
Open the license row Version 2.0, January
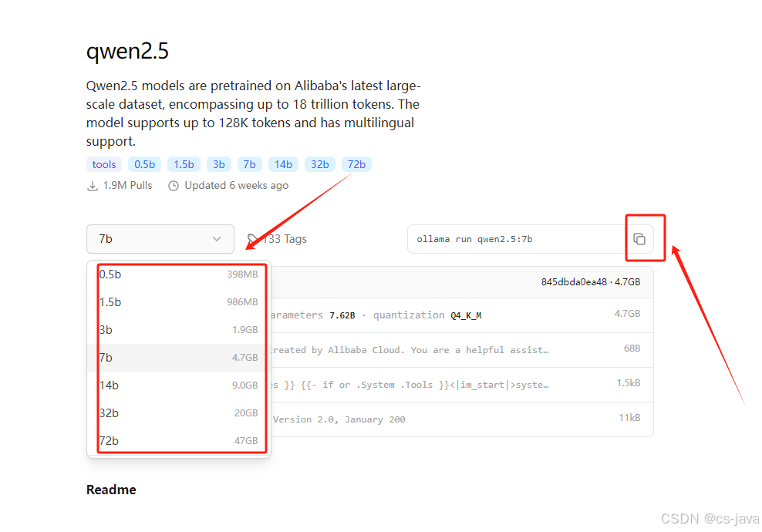tap(462, 419)
